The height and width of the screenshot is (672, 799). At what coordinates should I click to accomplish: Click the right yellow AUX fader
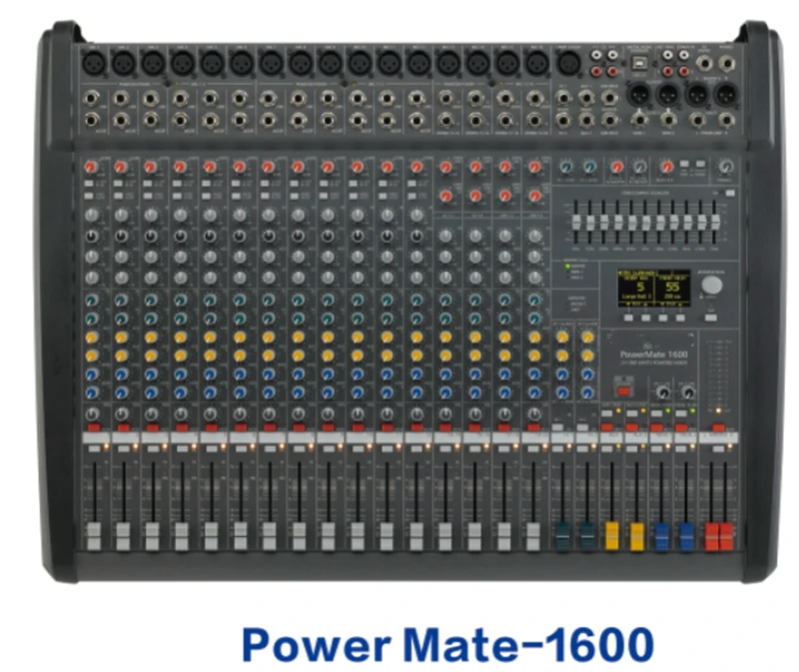coord(637,536)
